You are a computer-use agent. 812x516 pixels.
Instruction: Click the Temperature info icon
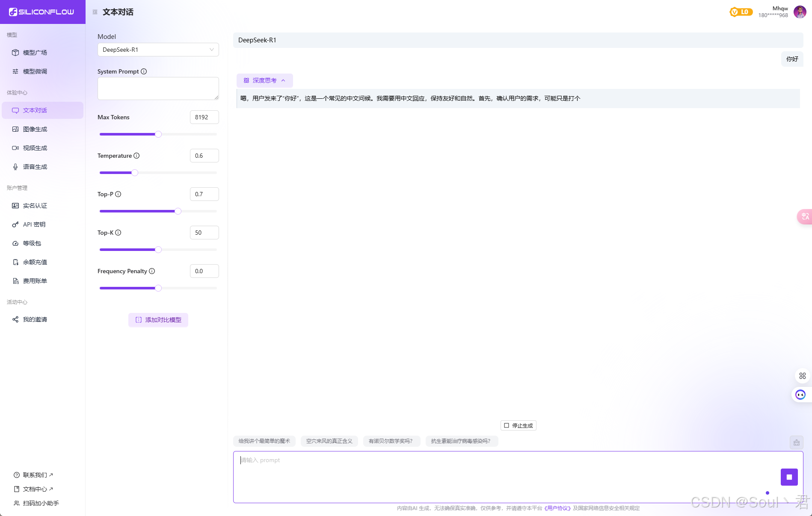[x=136, y=156]
